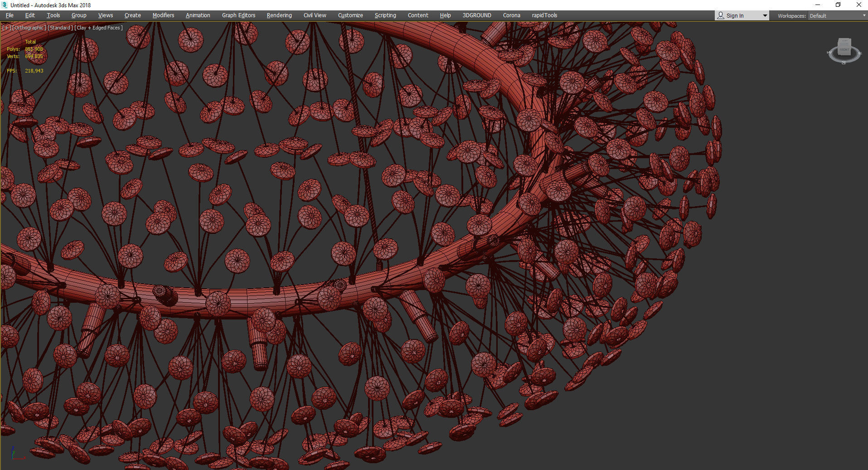Expand the Sign In dropdown arrow
The height and width of the screenshot is (470, 868).
(x=765, y=16)
